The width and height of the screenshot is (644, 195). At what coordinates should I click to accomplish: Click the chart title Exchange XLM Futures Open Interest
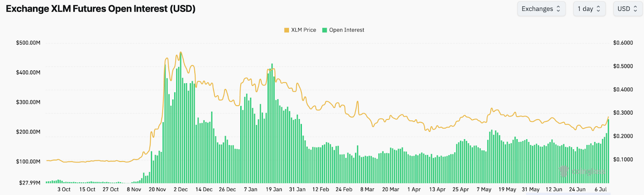point(101,9)
